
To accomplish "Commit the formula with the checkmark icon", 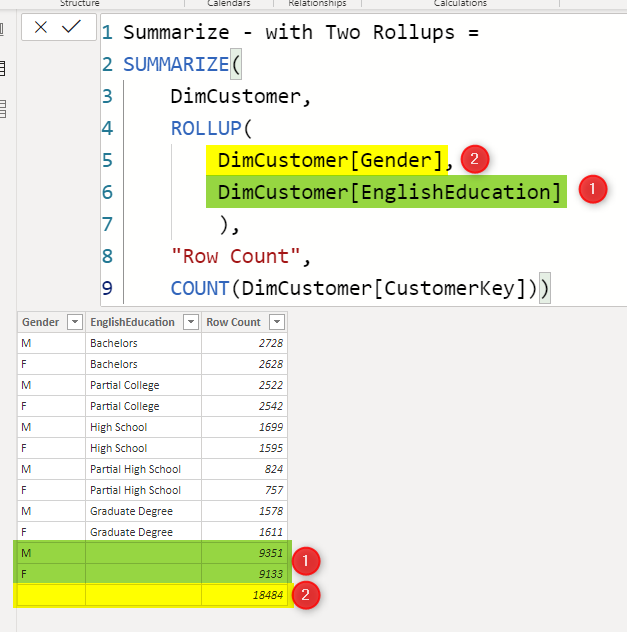I will click(71, 27).
